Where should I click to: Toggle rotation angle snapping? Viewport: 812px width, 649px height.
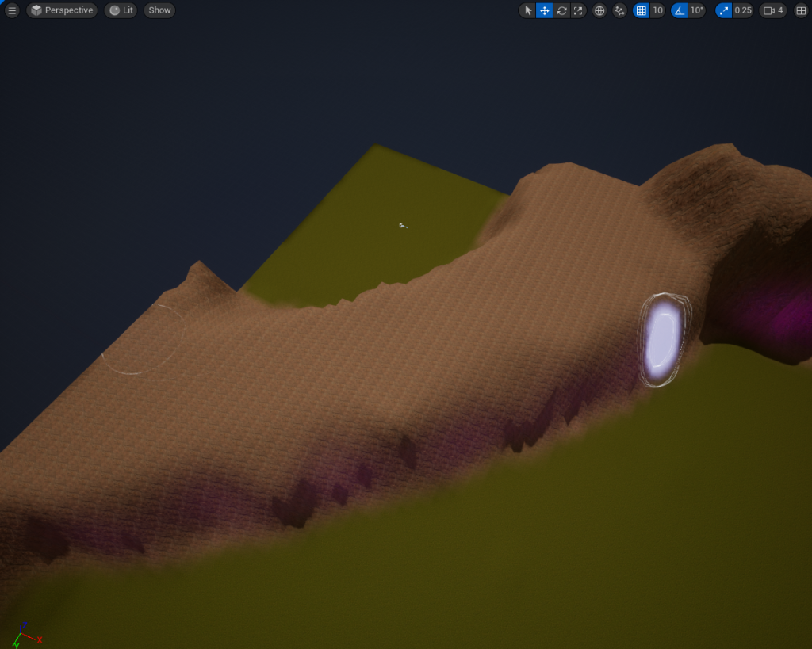click(679, 10)
